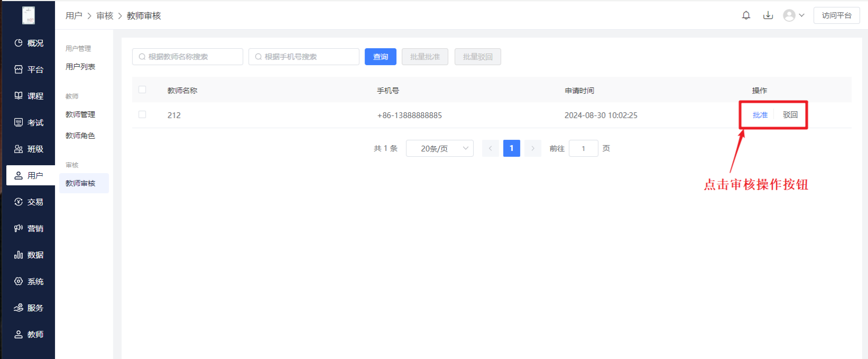This screenshot has height=359, width=868.
Task: Click the 审核 breadcrumb link
Action: (105, 16)
